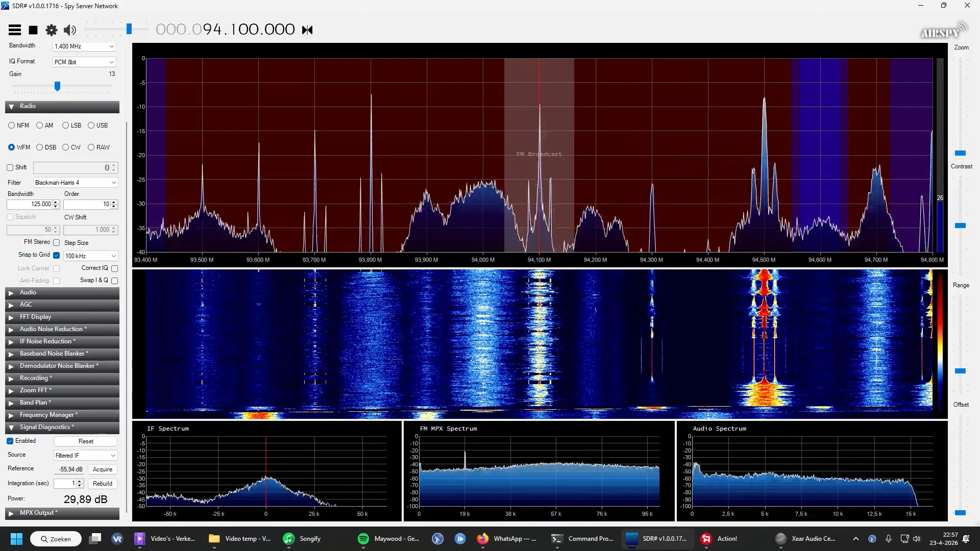Click the blue play-arrow taskbar icon

click(460, 539)
